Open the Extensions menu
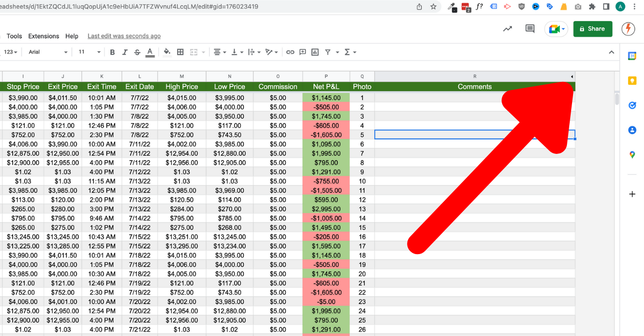The width and height of the screenshot is (644, 336). 44,36
